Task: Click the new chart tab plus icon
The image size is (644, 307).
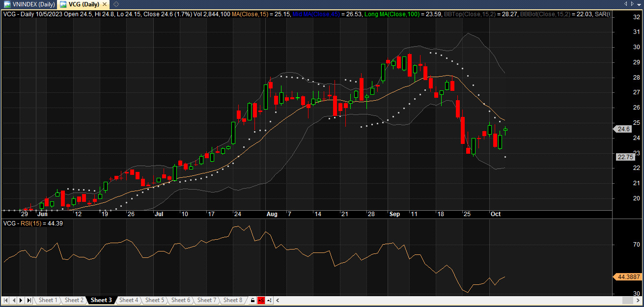Action: pyautogui.click(x=116, y=4)
